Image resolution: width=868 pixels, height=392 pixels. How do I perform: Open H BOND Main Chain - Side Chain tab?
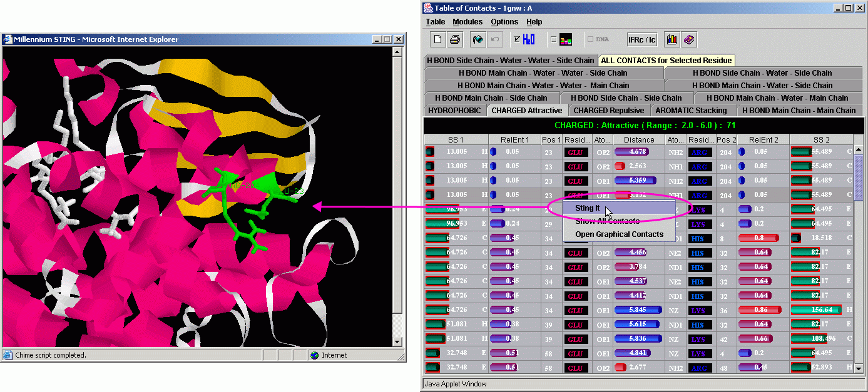pos(491,98)
